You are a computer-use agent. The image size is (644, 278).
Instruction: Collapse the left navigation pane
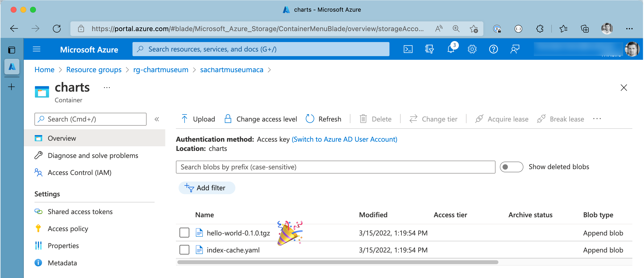(x=157, y=119)
